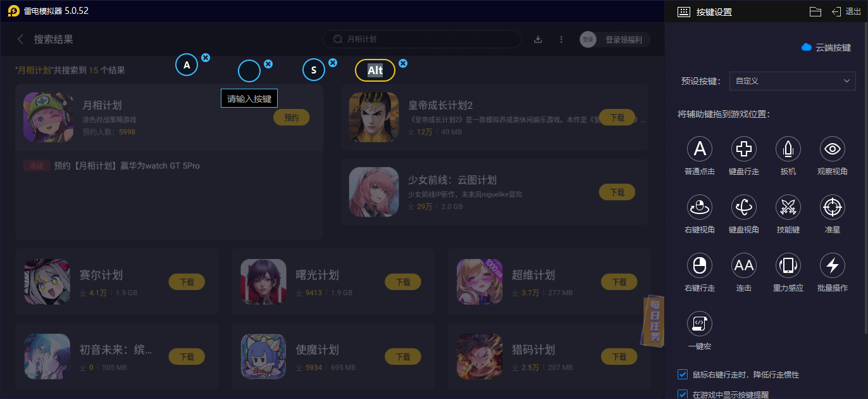Toggle 在游戏中显示按键提醒 checkbox

click(683, 394)
